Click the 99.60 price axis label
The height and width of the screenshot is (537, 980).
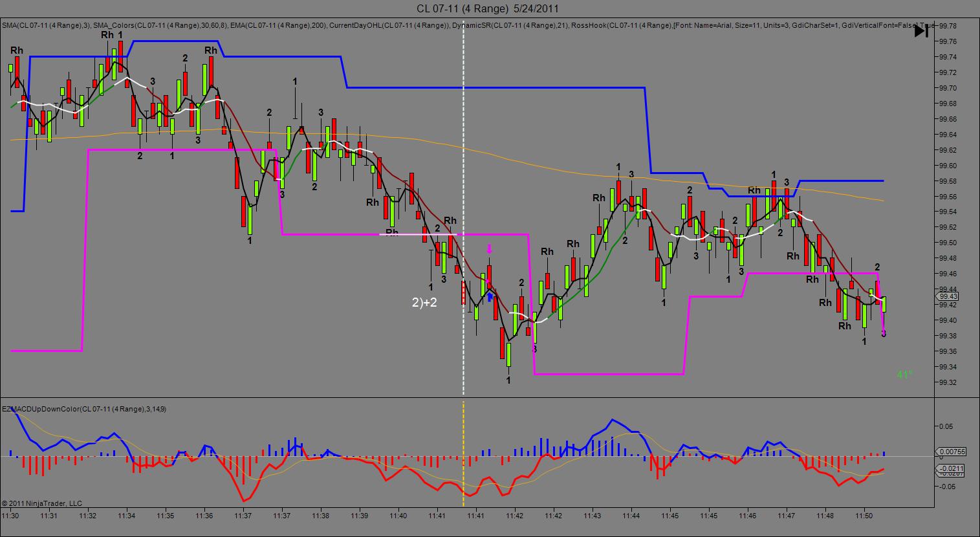click(x=948, y=166)
